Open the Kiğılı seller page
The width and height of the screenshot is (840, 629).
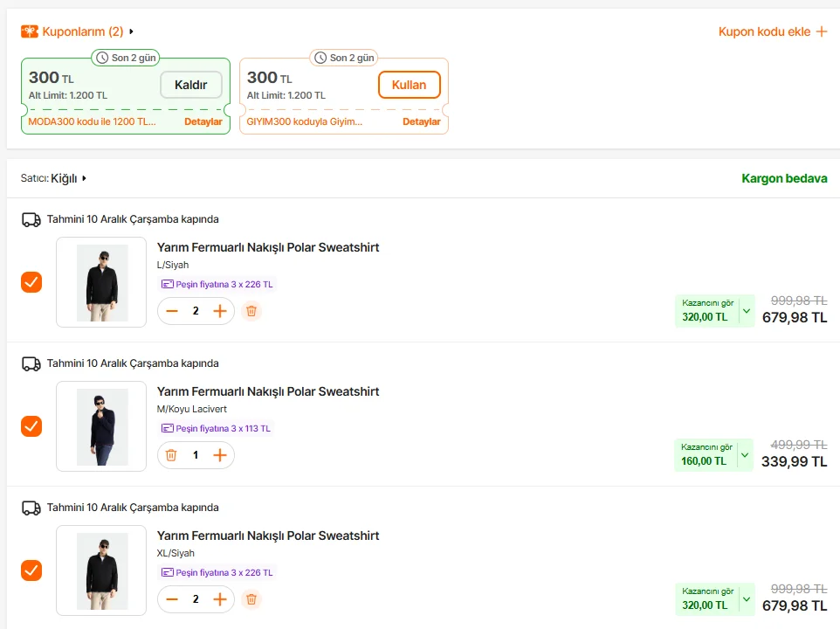click(68, 178)
